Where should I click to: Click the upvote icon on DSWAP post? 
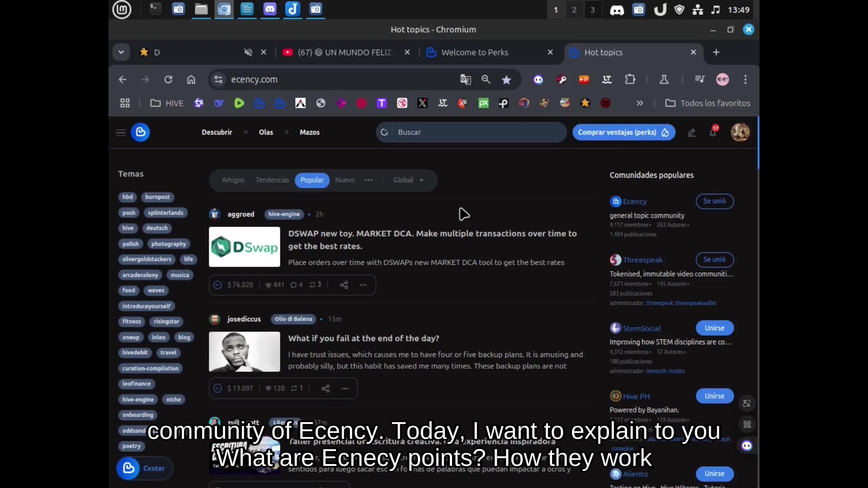[217, 285]
